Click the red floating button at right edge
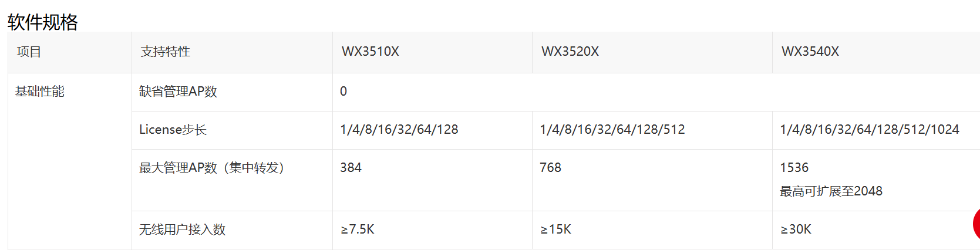 click(976, 224)
